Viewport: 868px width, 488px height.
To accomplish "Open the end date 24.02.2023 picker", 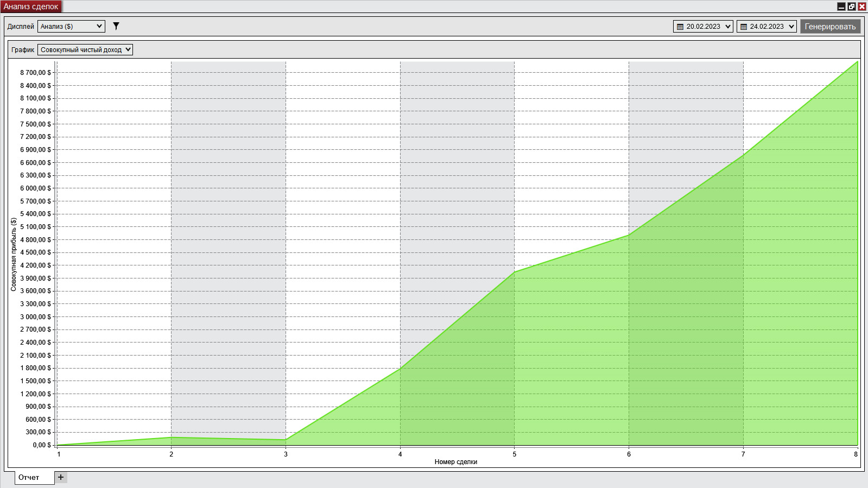I will click(x=766, y=26).
